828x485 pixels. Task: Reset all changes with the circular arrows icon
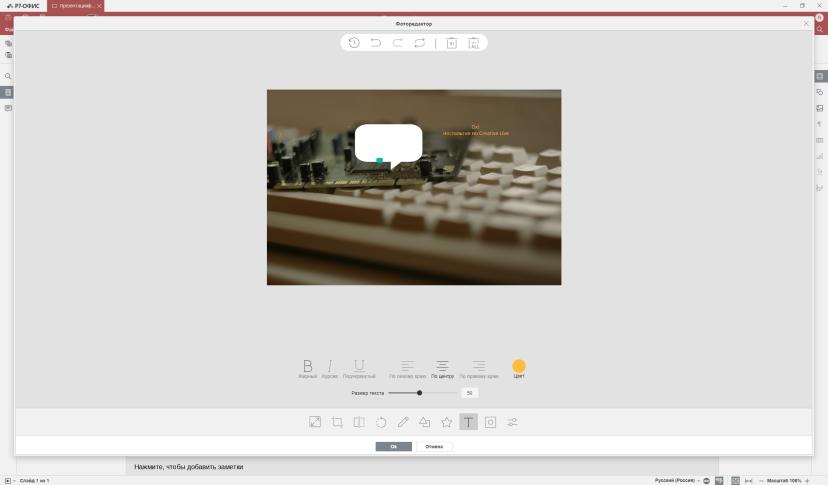pos(420,43)
